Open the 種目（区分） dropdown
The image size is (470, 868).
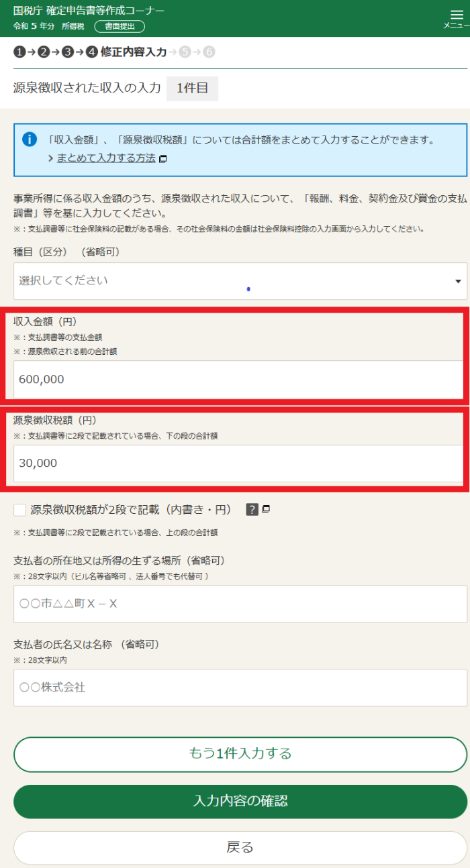point(240,281)
